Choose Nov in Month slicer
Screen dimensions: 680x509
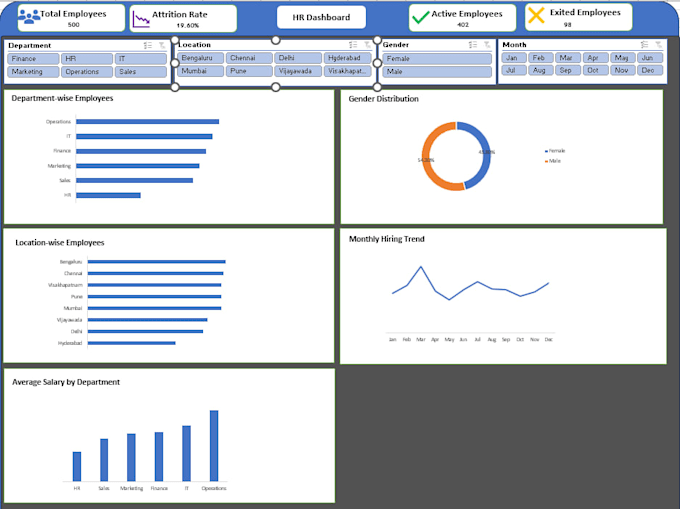623,70
